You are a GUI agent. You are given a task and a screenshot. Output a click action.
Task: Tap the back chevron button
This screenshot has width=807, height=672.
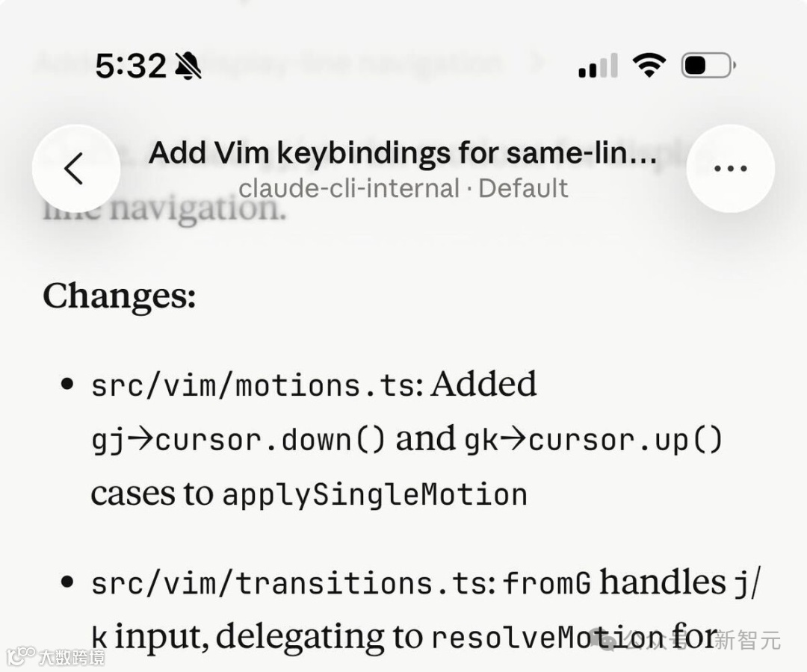(75, 169)
